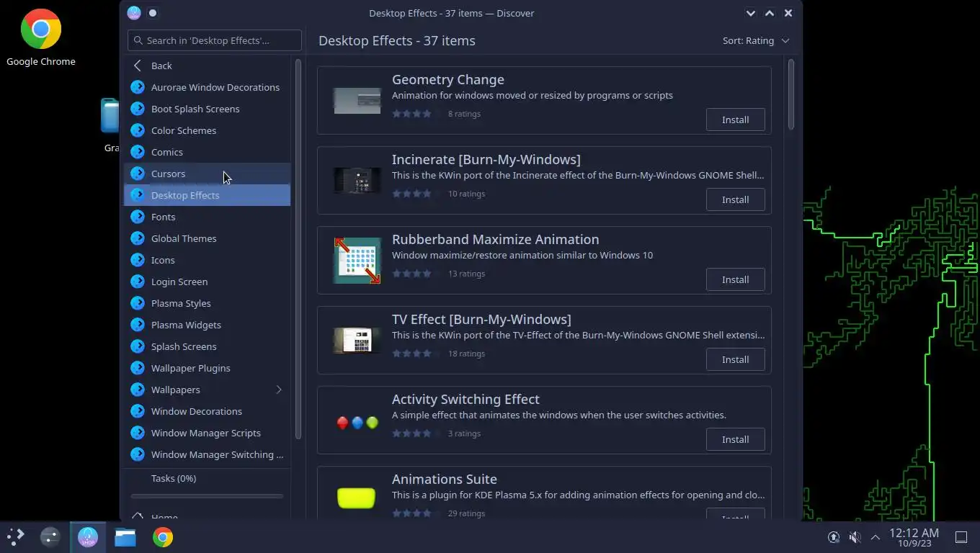Viewport: 980px width, 553px height.
Task: Open the Rubberband Maximize Animation thumbnail
Action: [x=357, y=260]
